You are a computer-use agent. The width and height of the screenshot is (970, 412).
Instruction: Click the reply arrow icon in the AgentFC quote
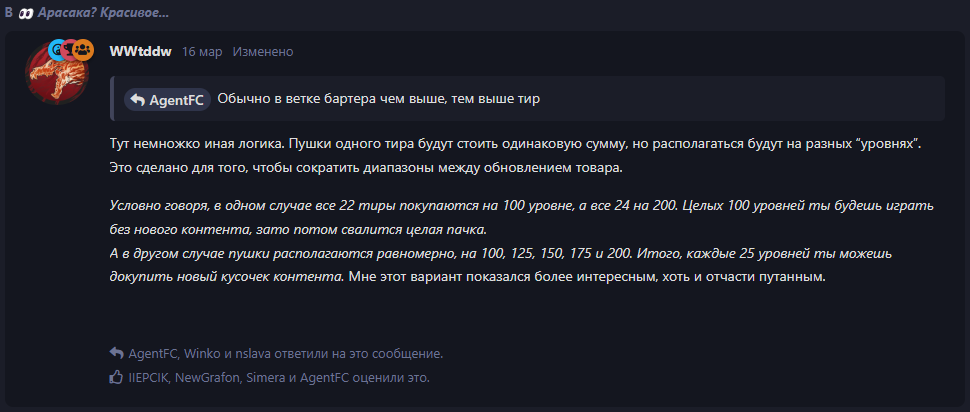(x=138, y=100)
